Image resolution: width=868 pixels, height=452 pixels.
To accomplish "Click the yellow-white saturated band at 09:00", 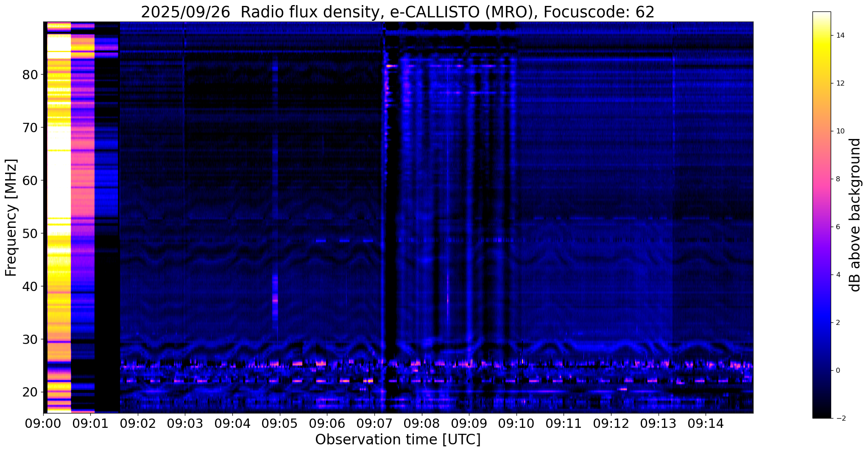I will (x=59, y=217).
